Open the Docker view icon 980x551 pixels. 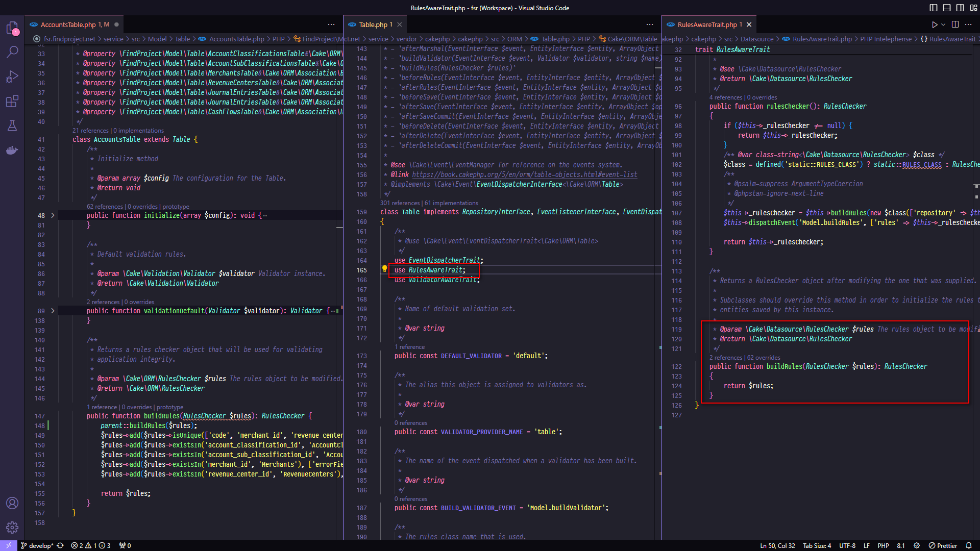tap(12, 150)
